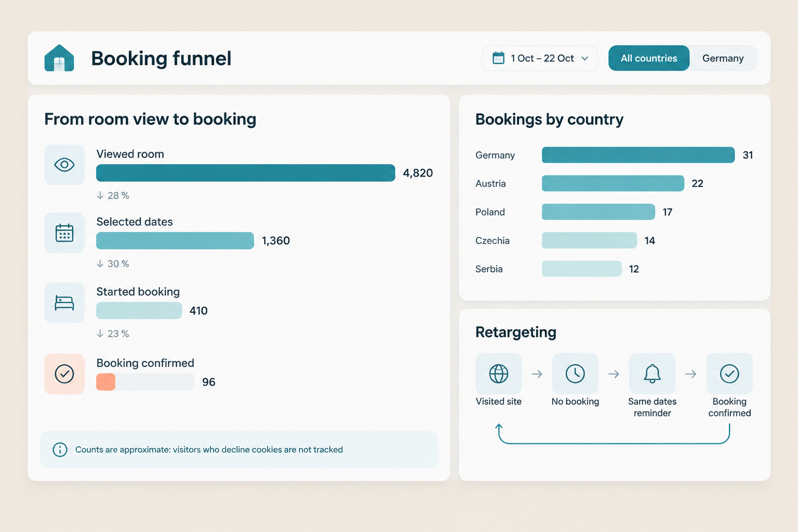Click the No booking label
Viewport: 798px width, 532px height.
pyautogui.click(x=575, y=402)
